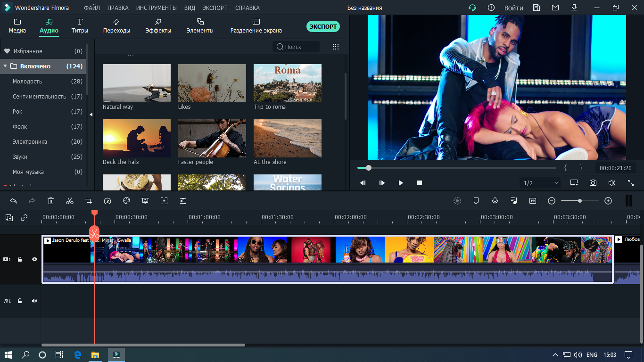Play the preview video

click(401, 183)
